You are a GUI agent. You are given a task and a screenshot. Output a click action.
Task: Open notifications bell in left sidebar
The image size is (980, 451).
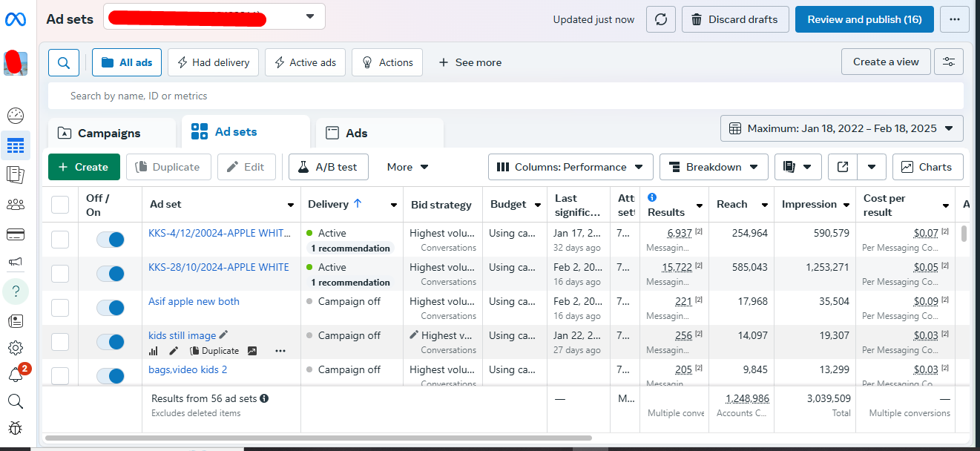tap(16, 375)
